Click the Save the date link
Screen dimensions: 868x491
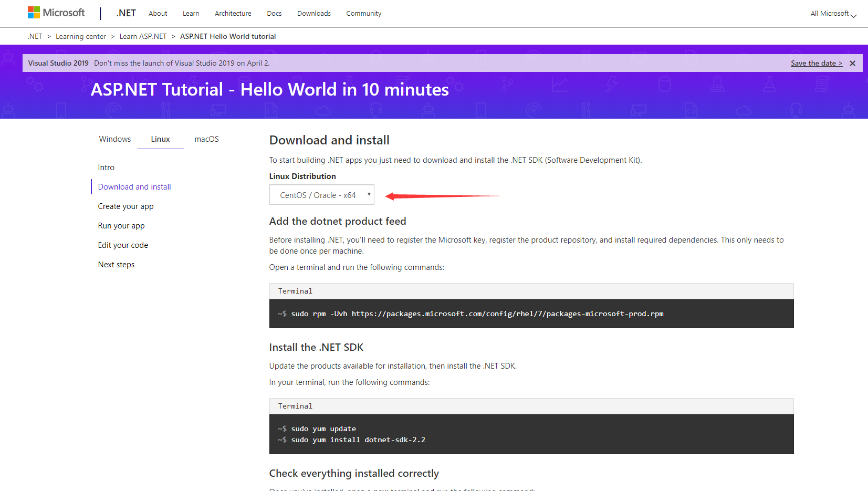tap(817, 63)
